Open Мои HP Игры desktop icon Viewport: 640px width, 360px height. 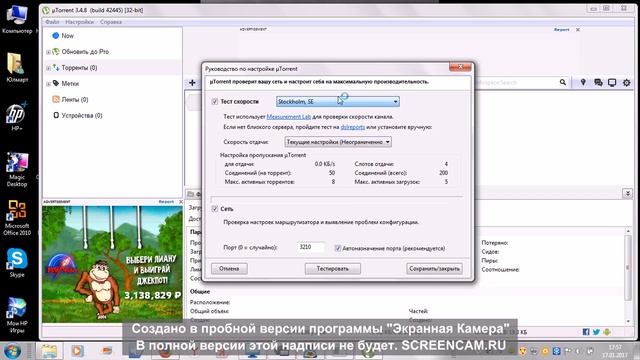click(x=17, y=316)
